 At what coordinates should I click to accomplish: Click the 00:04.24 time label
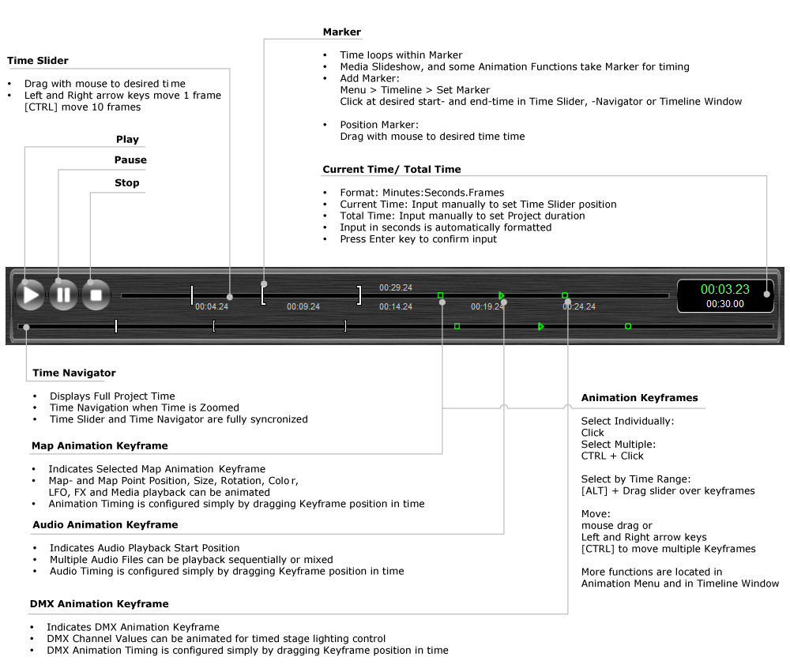point(212,306)
